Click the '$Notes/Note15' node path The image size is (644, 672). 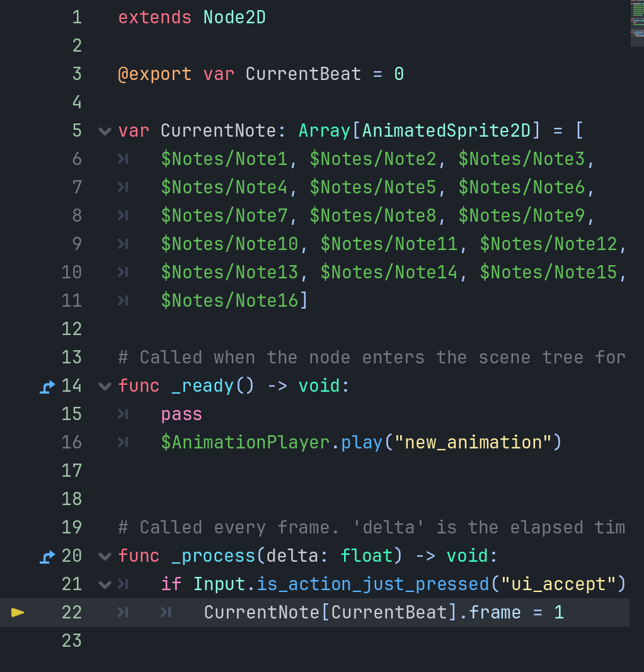(548, 272)
